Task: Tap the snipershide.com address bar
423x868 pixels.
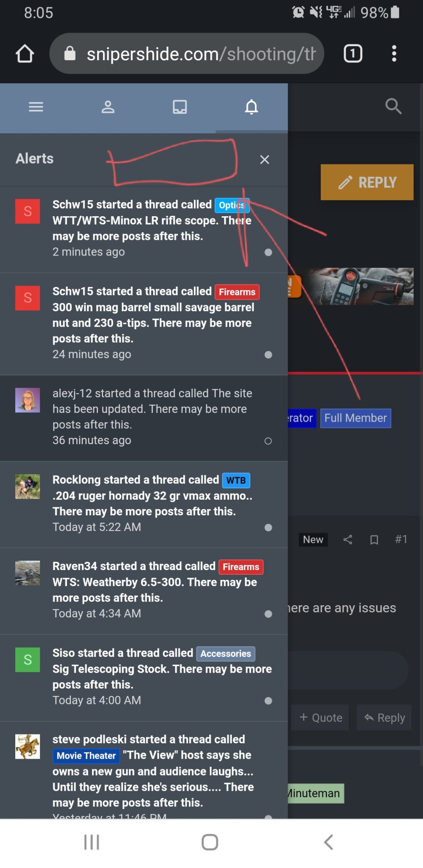Action: point(187,54)
